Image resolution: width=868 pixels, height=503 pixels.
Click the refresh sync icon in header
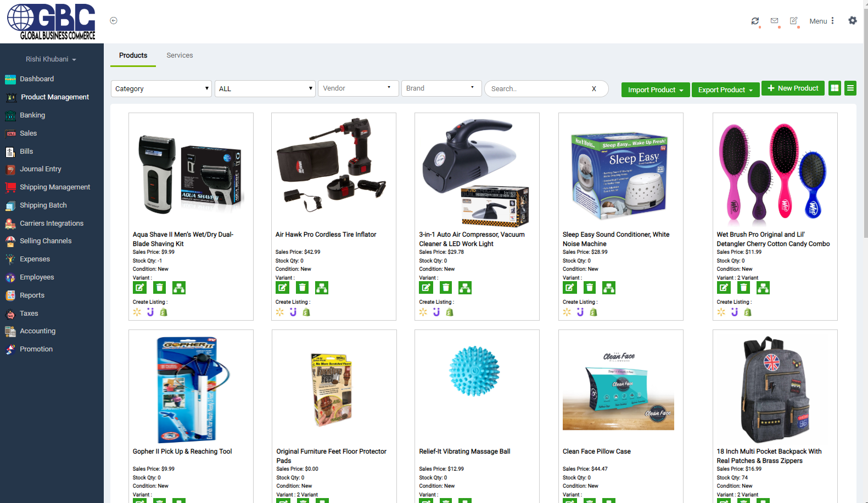pyautogui.click(x=755, y=21)
